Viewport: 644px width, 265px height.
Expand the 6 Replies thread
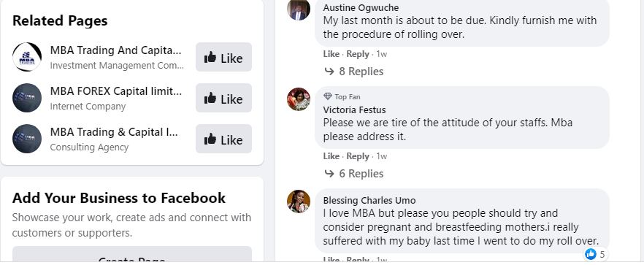click(x=354, y=174)
